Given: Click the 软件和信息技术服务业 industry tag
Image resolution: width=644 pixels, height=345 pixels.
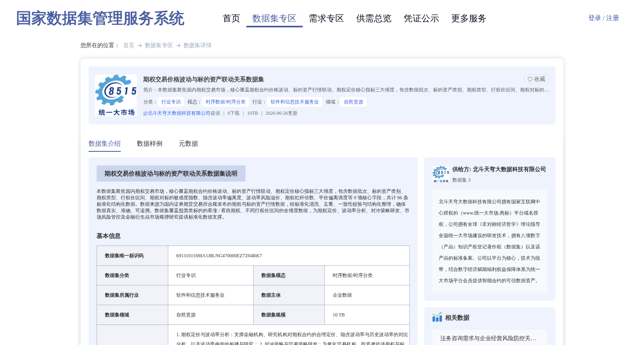Looking at the screenshot, I should (x=295, y=102).
